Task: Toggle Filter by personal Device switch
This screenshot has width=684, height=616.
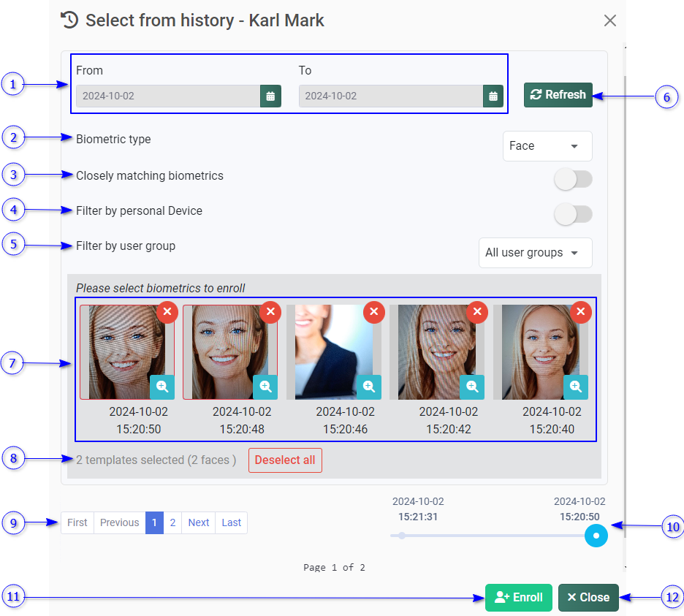Action: pos(573,214)
